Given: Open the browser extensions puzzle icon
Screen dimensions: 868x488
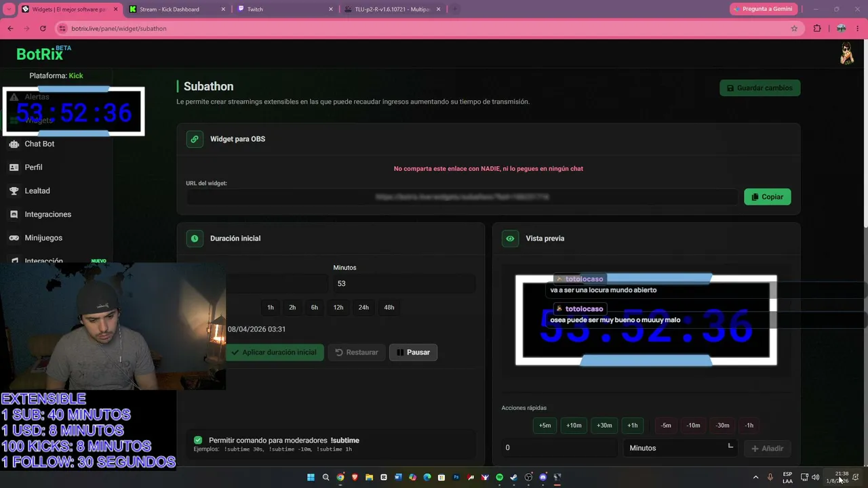Looking at the screenshot, I should click(x=817, y=28).
